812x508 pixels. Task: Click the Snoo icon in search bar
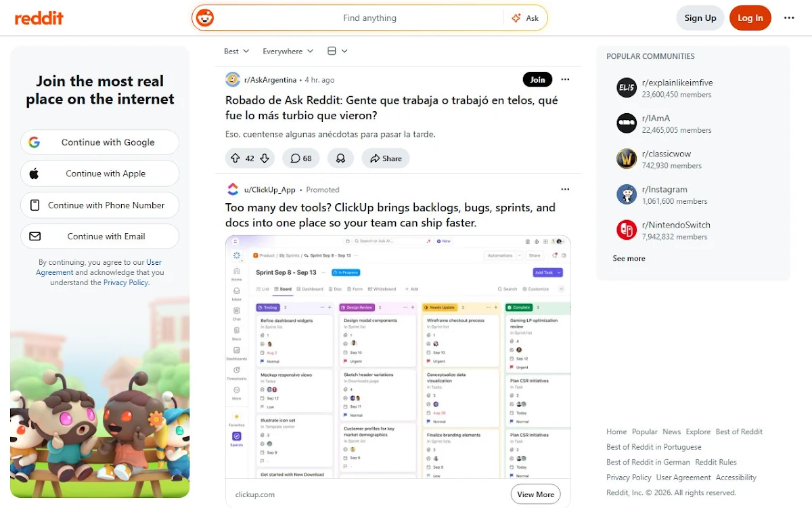click(204, 18)
